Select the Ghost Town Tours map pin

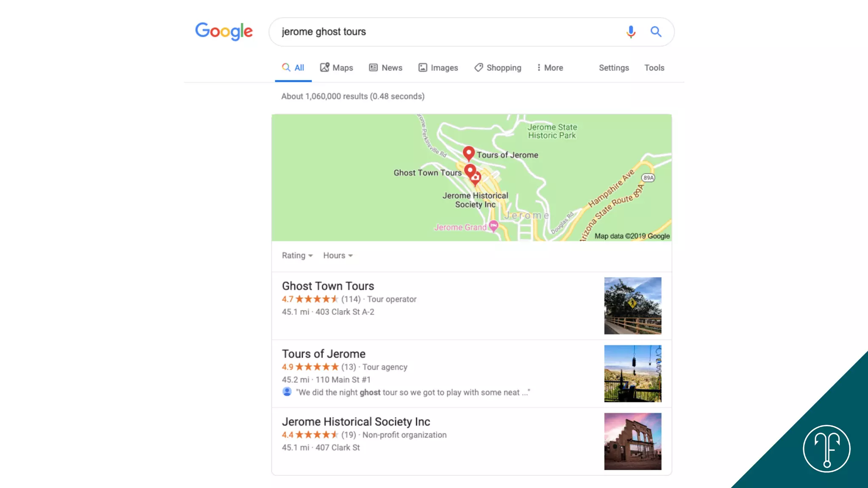pos(470,171)
